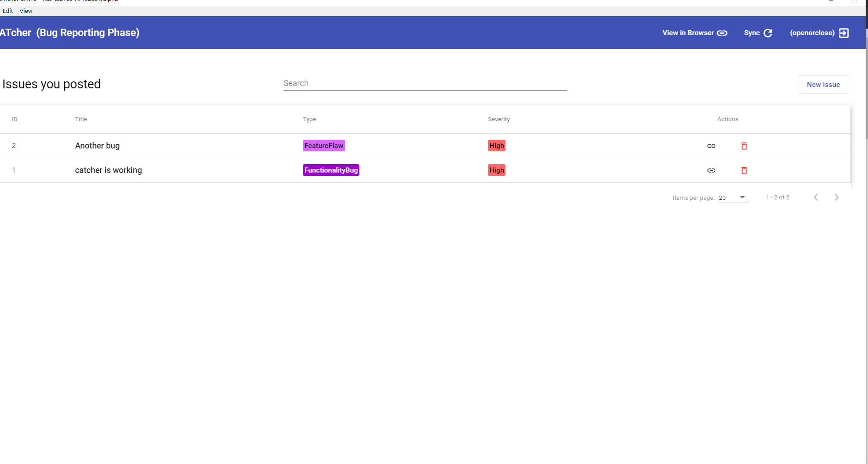868x464 pixels.
Task: Click the '1 - 2 of 2' pagination text
Action: pos(778,198)
